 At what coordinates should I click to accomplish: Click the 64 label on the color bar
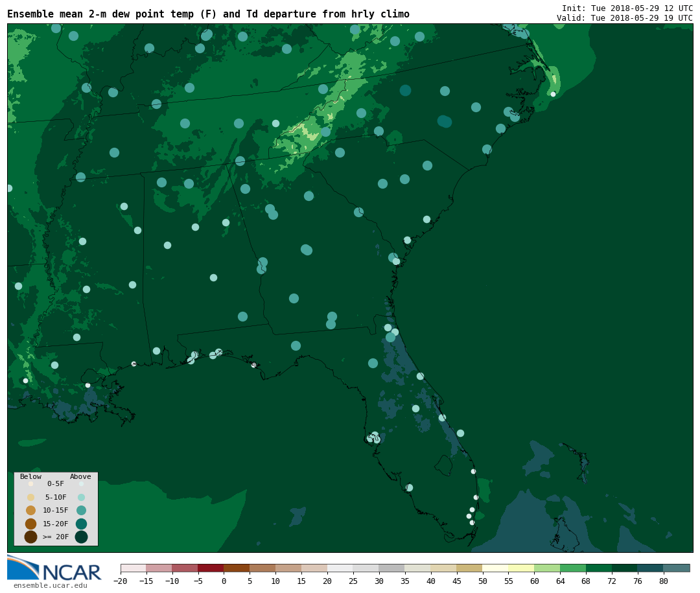pos(560,581)
